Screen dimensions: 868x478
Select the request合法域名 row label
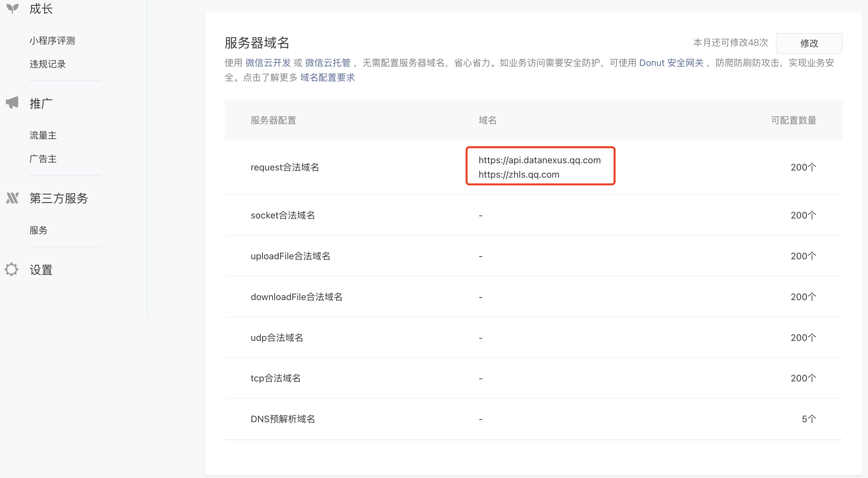tap(285, 167)
